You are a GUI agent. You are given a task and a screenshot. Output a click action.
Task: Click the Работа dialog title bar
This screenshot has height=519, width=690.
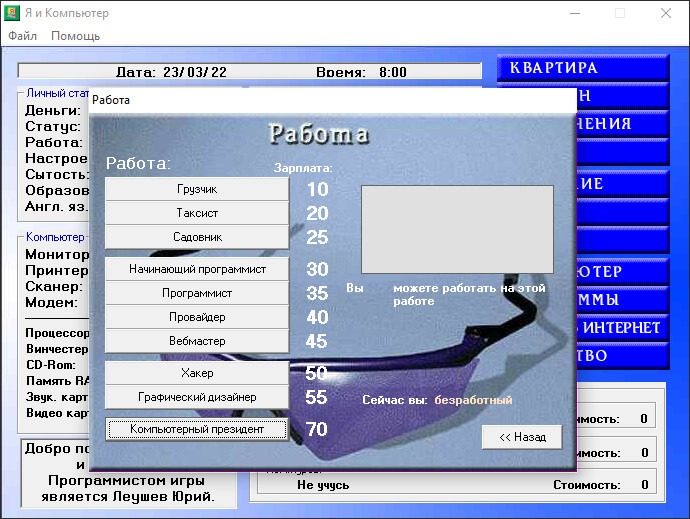pos(333,100)
